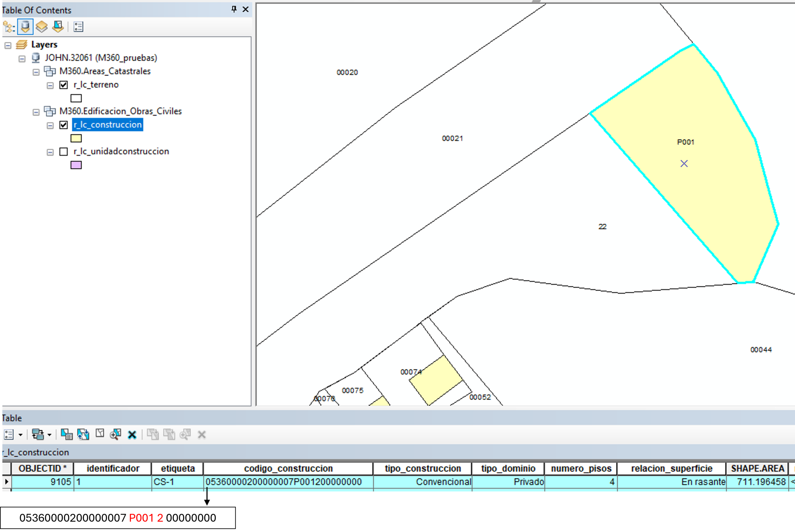
Task: Collapse r_lc_terreno layer legend
Action: tap(50, 85)
